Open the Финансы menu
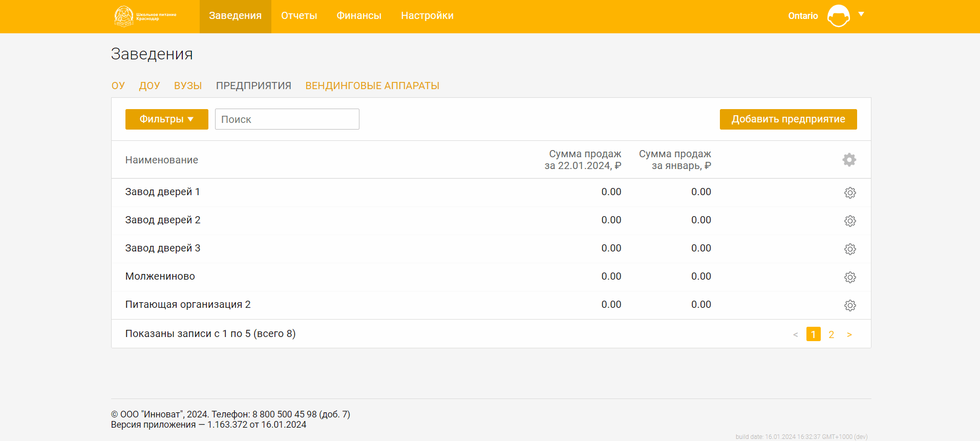 pyautogui.click(x=358, y=16)
